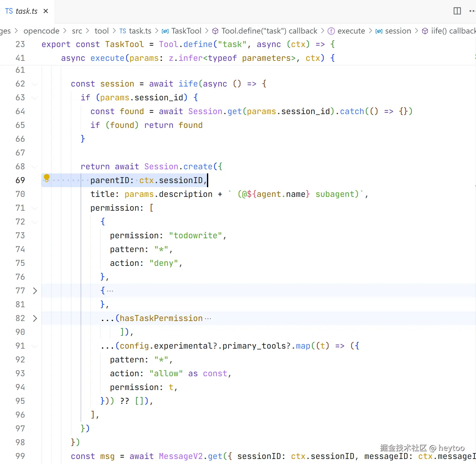The height and width of the screenshot is (464, 476).
Task: Click the TaskTool variable symbol icon in breadcrumbs
Action: (x=165, y=31)
